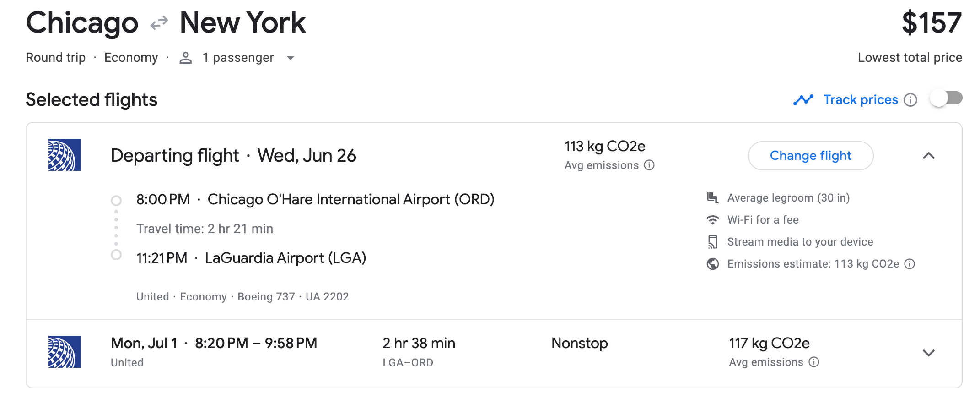This screenshot has height=404, width=980.
Task: Click the Track prices link text
Action: [x=861, y=100]
